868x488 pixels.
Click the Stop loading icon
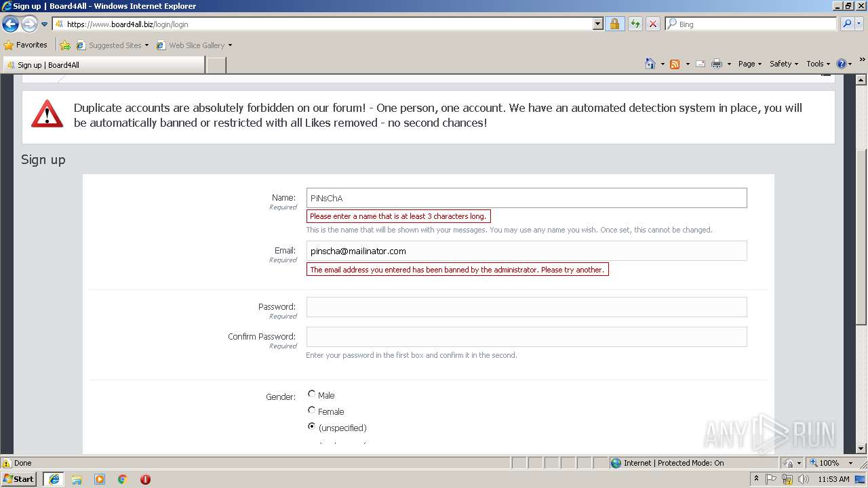[652, 24]
